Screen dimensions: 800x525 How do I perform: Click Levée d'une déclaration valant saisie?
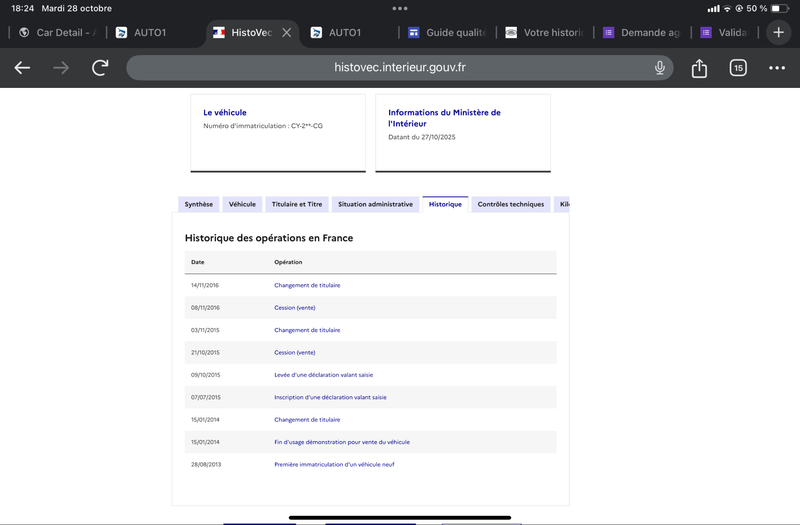click(x=323, y=375)
